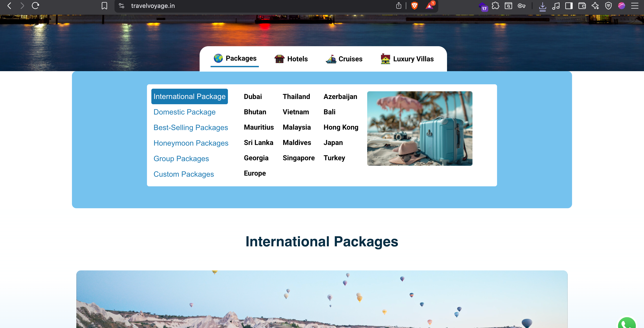Image resolution: width=644 pixels, height=328 pixels.
Task: Click the beach suitcase thumbnail image
Action: coord(420,128)
